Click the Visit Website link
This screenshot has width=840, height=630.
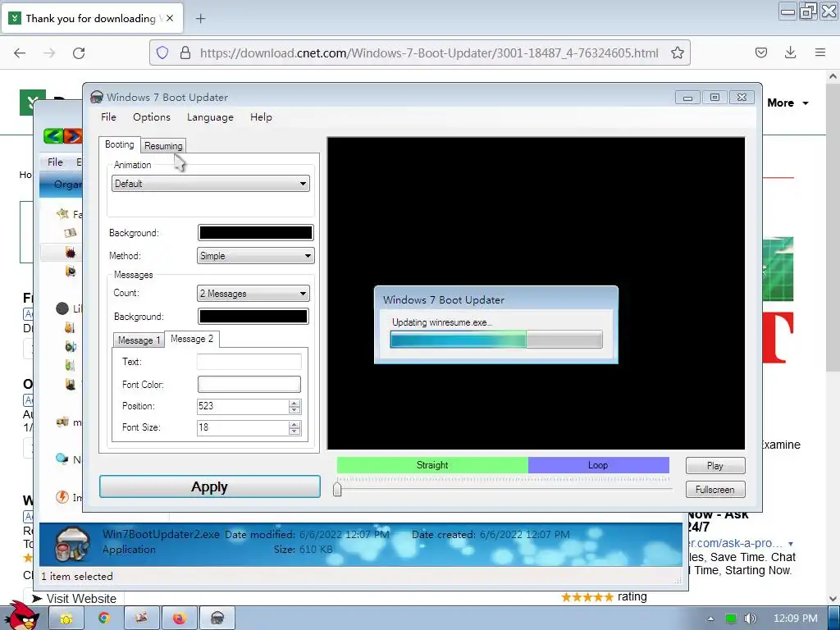(81, 598)
